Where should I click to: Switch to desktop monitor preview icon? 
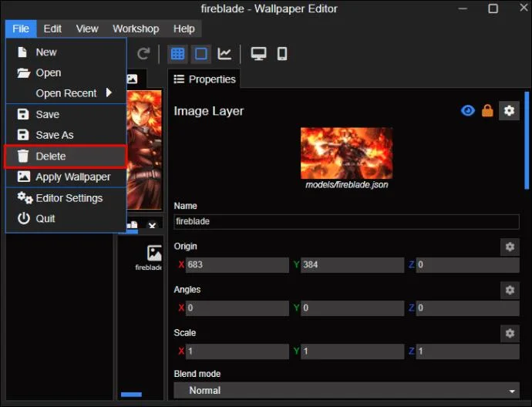tap(258, 54)
